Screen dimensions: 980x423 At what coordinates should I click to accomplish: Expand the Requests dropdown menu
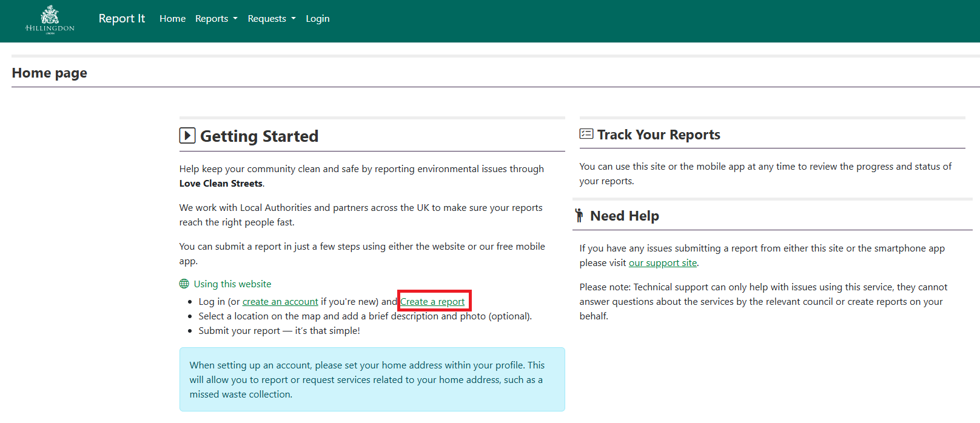click(272, 19)
